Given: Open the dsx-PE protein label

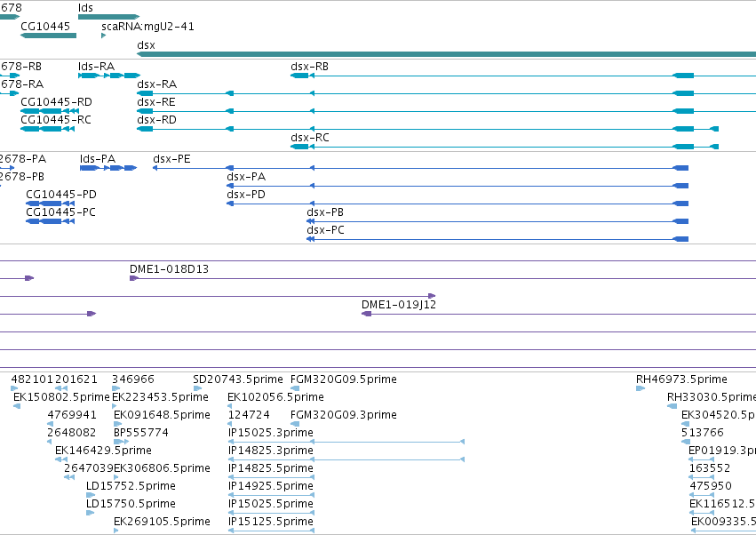Looking at the screenshot, I should point(171,159).
